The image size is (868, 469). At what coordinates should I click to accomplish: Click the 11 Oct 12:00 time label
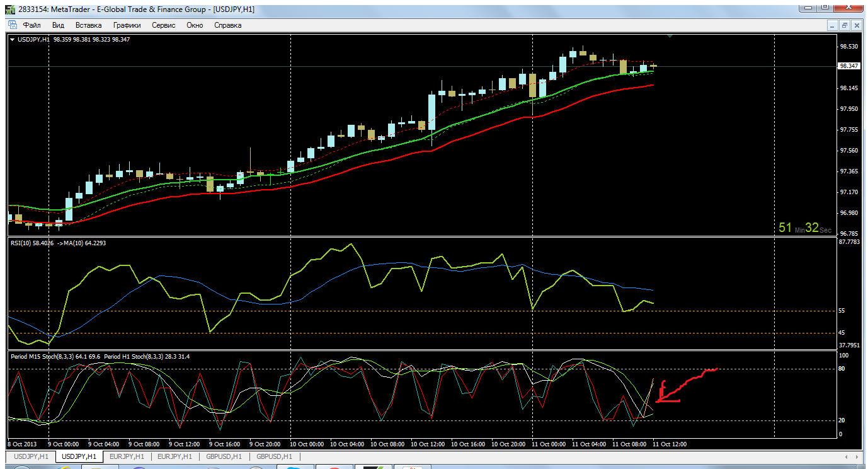[x=670, y=444]
